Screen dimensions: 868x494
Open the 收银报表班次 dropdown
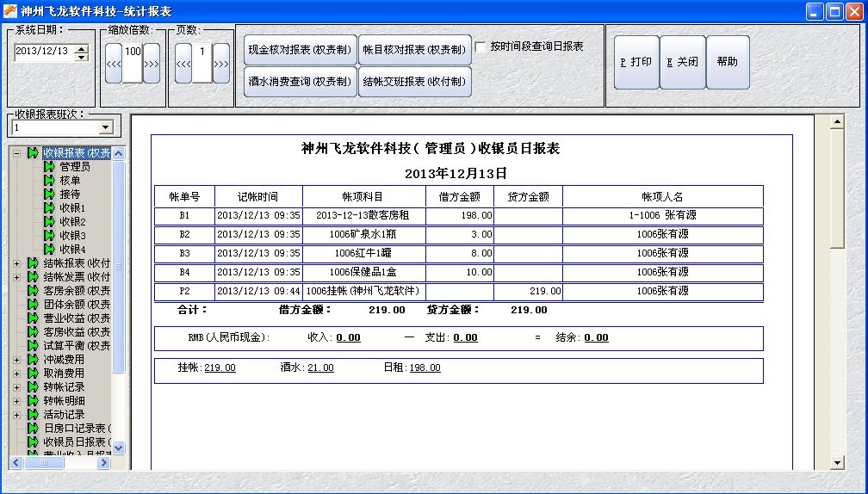pos(106,127)
